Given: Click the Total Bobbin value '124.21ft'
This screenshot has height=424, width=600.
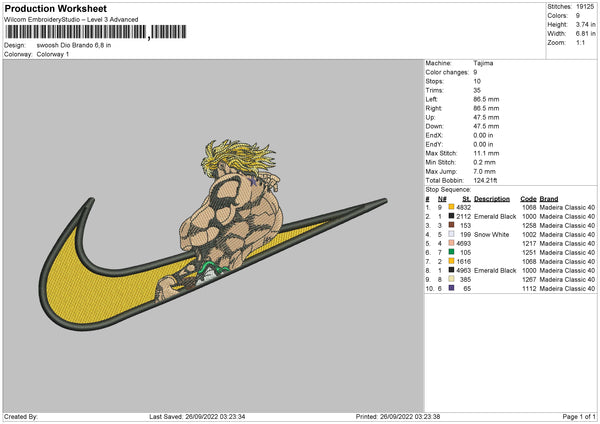Looking at the screenshot, I should pos(485,181).
